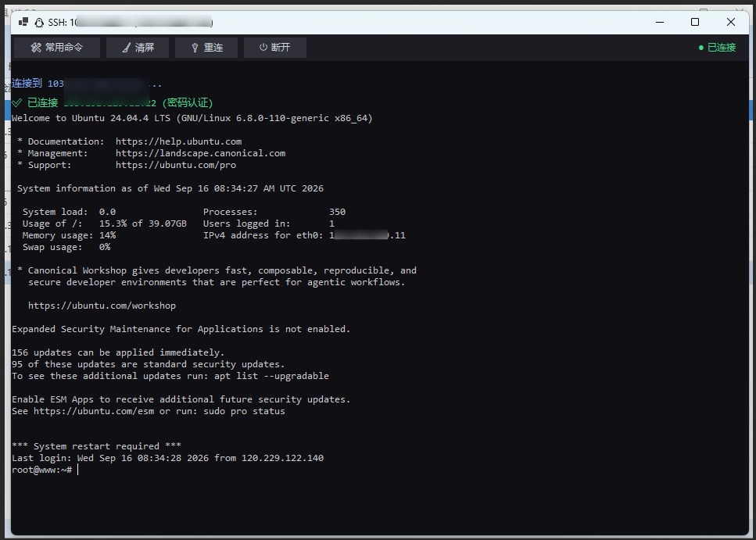This screenshot has width=756, height=540.
Task: Clear the terminal with 清屏
Action: tap(138, 47)
